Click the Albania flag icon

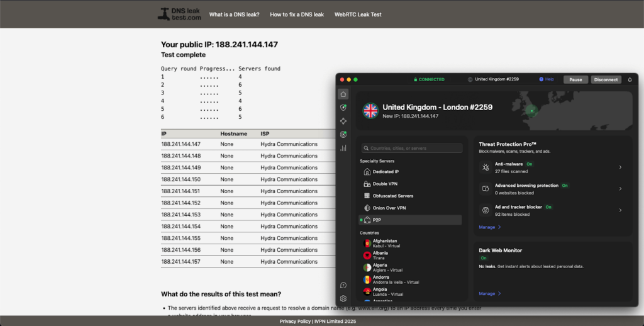click(x=367, y=256)
